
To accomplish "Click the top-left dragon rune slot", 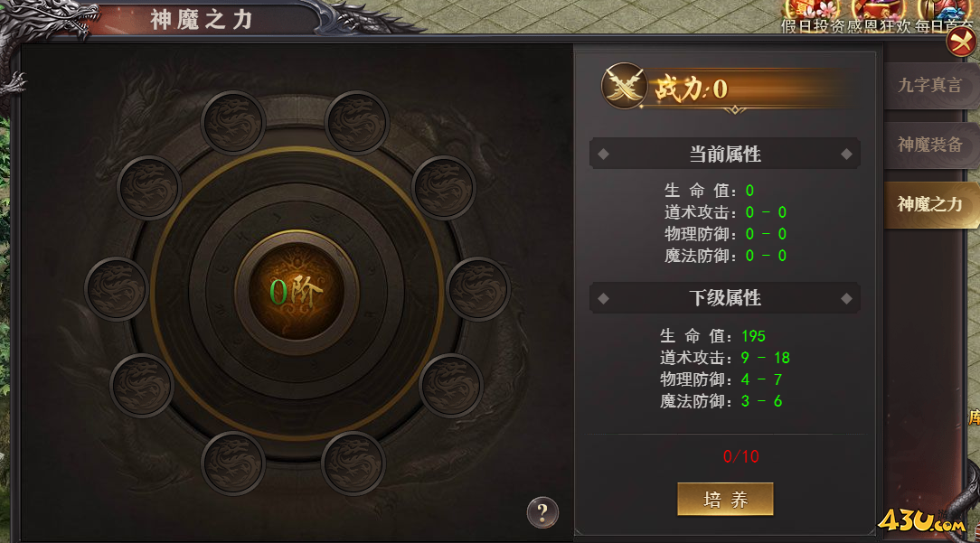I will (x=233, y=123).
